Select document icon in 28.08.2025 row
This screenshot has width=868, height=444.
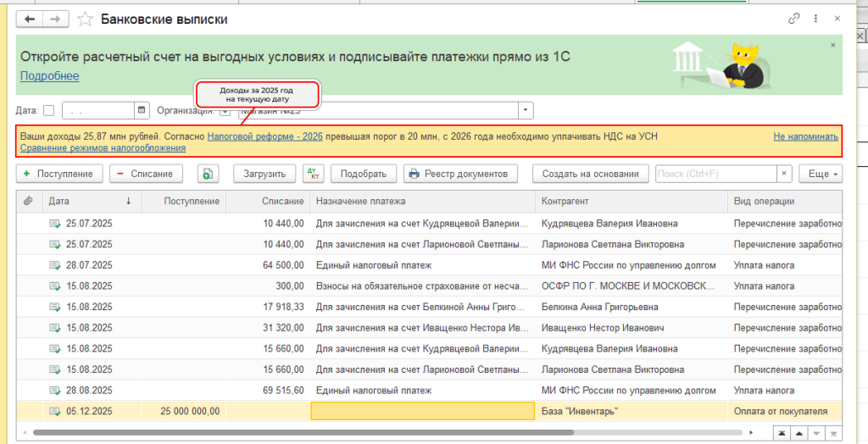(x=55, y=391)
